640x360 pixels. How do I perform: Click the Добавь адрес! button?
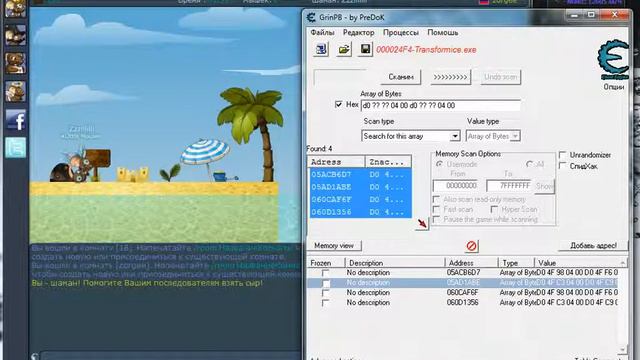pos(593,245)
